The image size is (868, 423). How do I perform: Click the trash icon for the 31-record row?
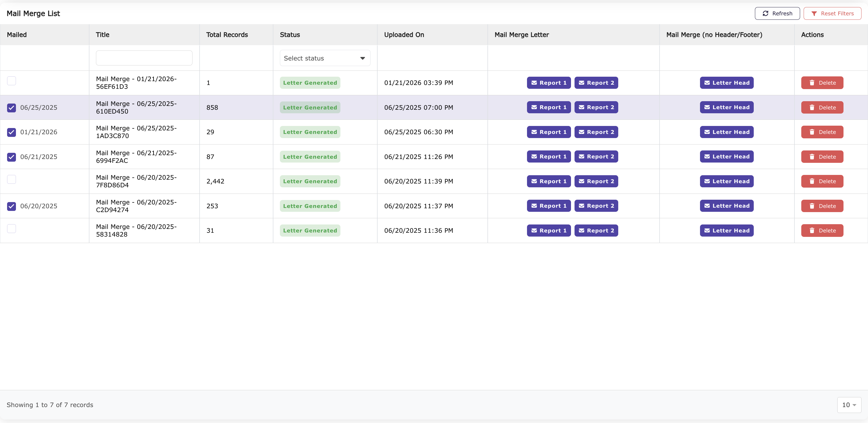coord(812,230)
